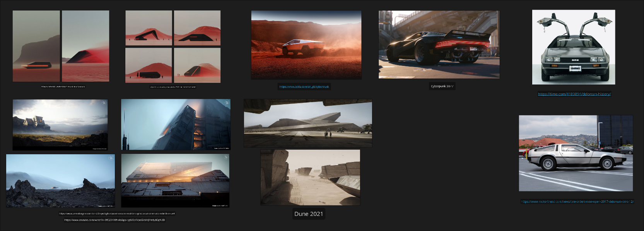Select the two-panel red dune concept art image
The height and width of the screenshot is (231, 644).
tap(61, 46)
